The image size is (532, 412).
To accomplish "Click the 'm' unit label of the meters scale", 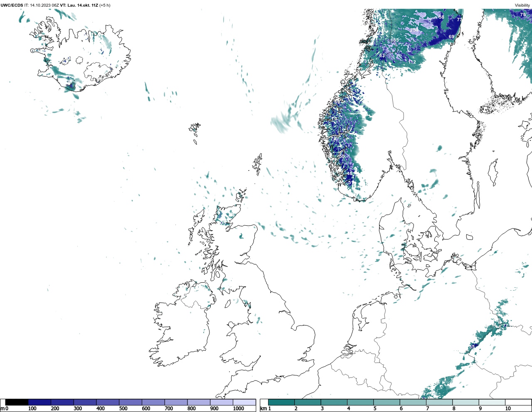I will (x=2, y=409).
